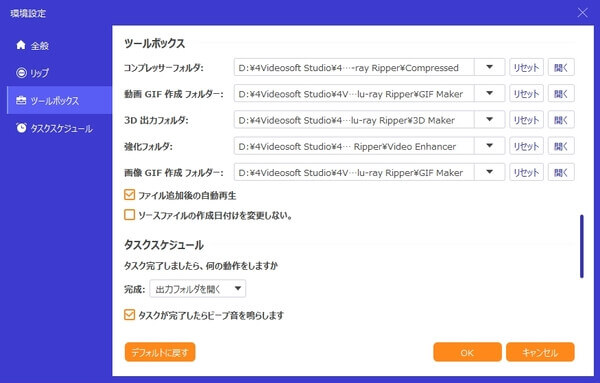Disable タスクが完了したらビープ音を鳴らします checkbox
600x383 pixels.
(x=129, y=315)
